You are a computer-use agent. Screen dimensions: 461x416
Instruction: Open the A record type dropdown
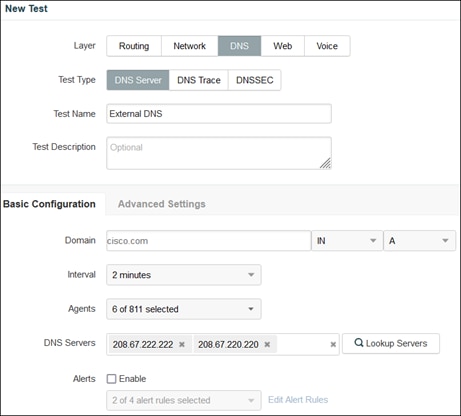(x=419, y=241)
